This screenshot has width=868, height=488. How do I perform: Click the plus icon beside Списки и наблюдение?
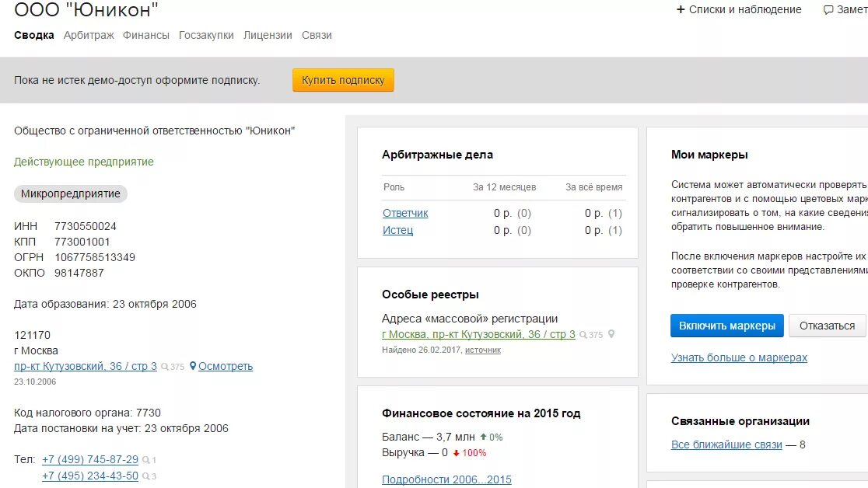pyautogui.click(x=681, y=10)
